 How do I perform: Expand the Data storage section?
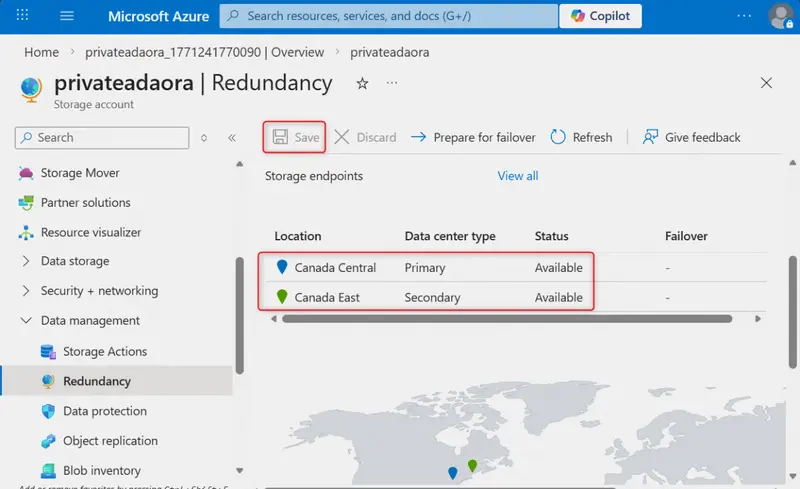click(x=74, y=261)
